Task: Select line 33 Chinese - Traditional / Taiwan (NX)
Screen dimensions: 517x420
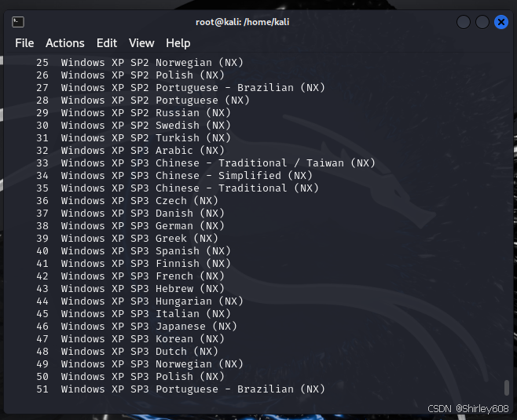Action: (x=206, y=163)
